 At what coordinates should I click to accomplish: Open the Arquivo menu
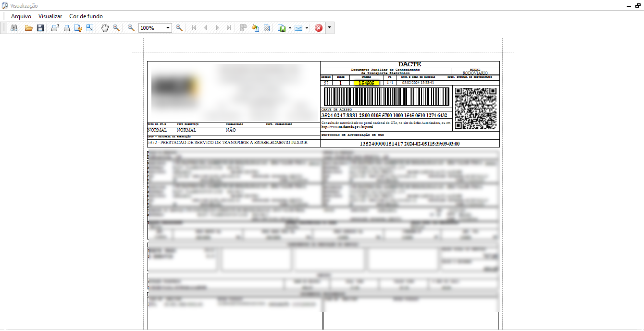[x=21, y=16]
